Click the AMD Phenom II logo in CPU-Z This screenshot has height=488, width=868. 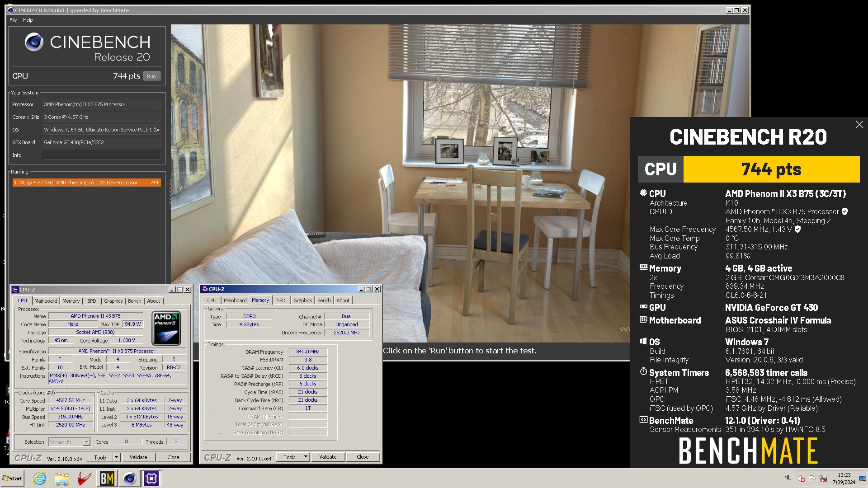pyautogui.click(x=166, y=328)
